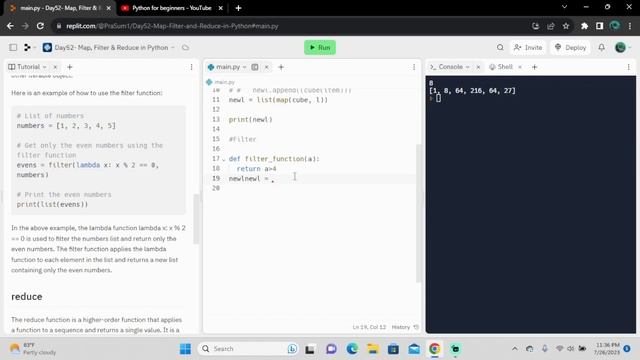Share this page icon in address bar
The image size is (640, 360).
[x=551, y=26]
